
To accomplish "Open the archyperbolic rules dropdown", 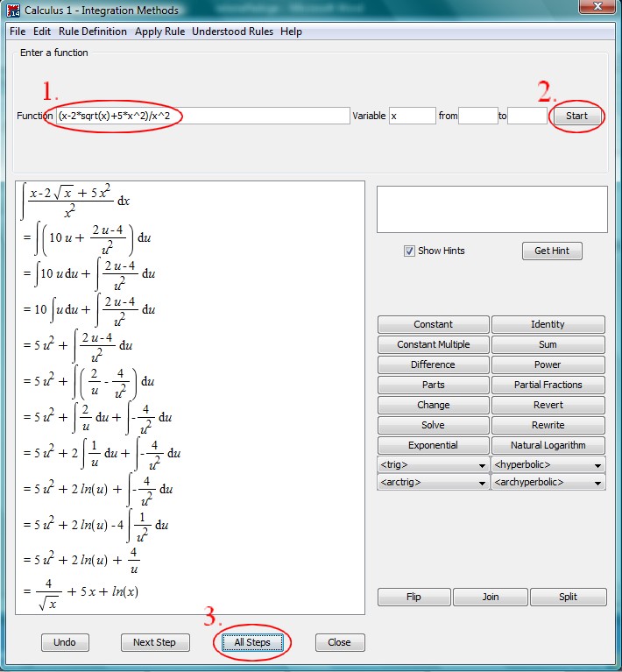I will (x=548, y=483).
